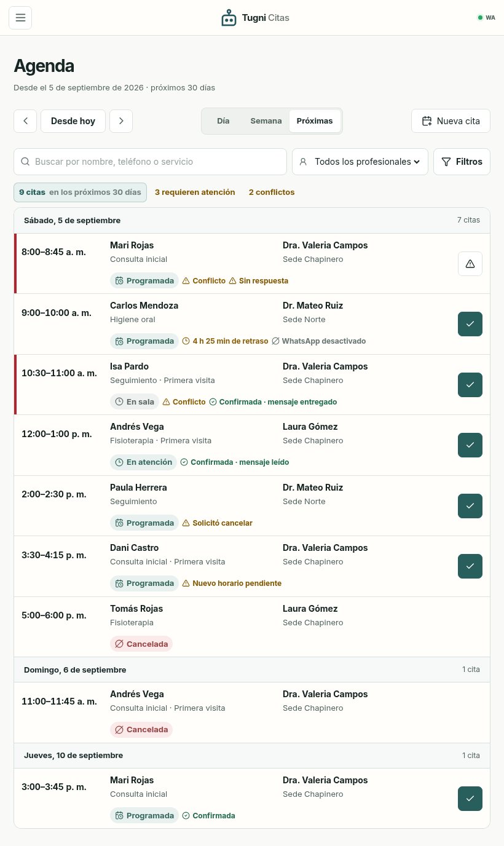Focus the search by name, phone or service field
This screenshot has height=846, width=504.
(150, 162)
